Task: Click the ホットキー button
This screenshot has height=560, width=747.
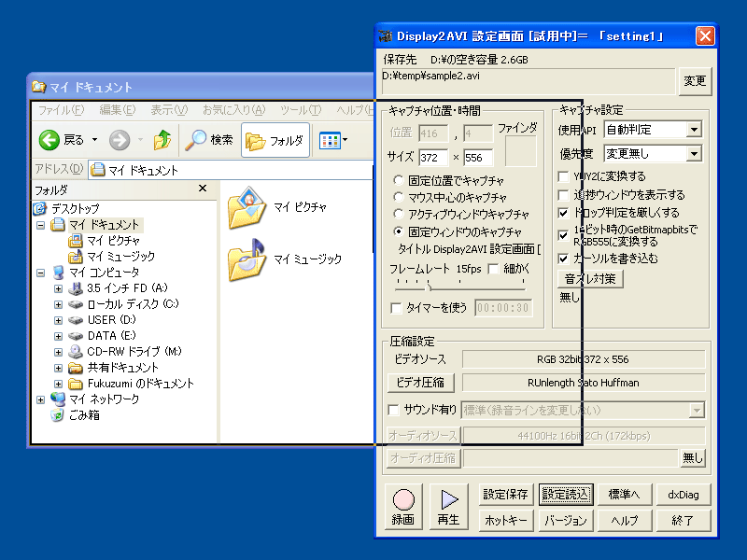Action: (505, 521)
